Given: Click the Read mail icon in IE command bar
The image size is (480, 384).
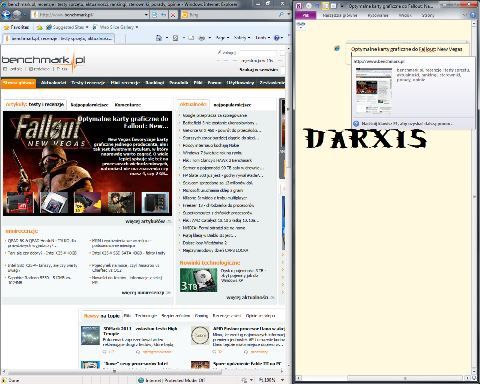Looking at the screenshot, I should point(191,38).
